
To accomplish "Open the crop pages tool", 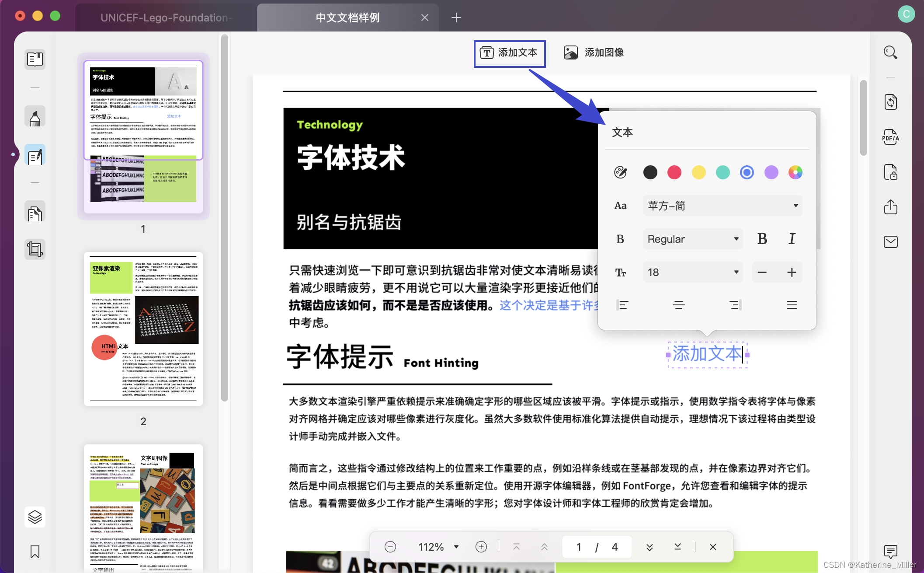I will [35, 249].
